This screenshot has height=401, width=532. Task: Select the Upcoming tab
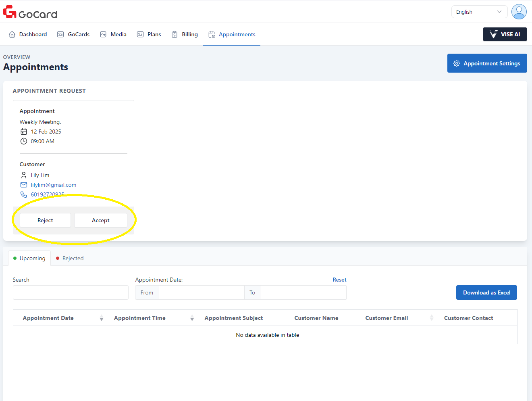click(x=29, y=258)
